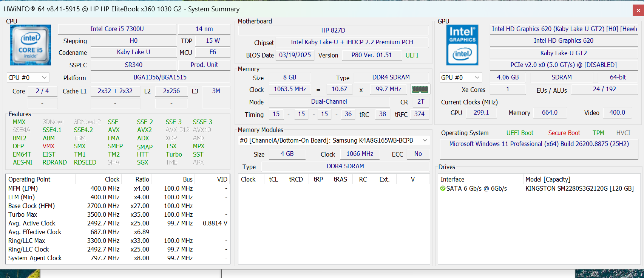Click the Intel Core i5-7300U CPU name field

[117, 29]
